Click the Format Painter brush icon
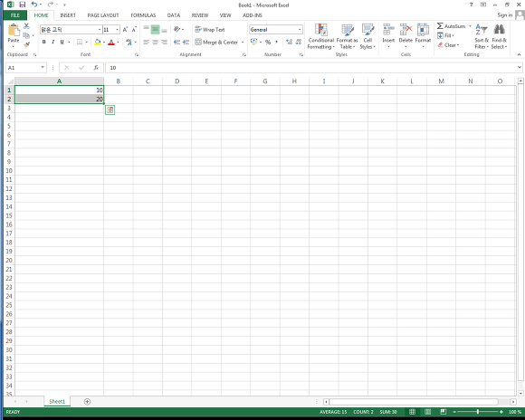This screenshot has height=420, width=525. tap(27, 43)
